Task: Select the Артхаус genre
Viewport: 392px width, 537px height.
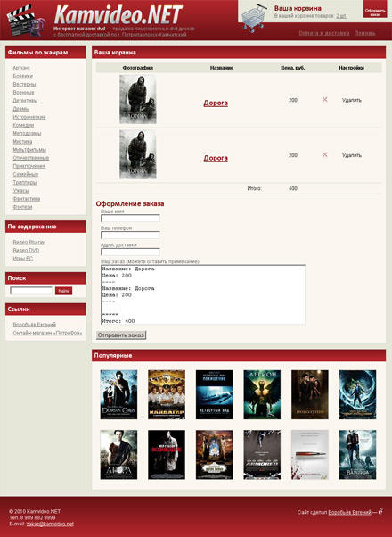Action: [x=21, y=68]
